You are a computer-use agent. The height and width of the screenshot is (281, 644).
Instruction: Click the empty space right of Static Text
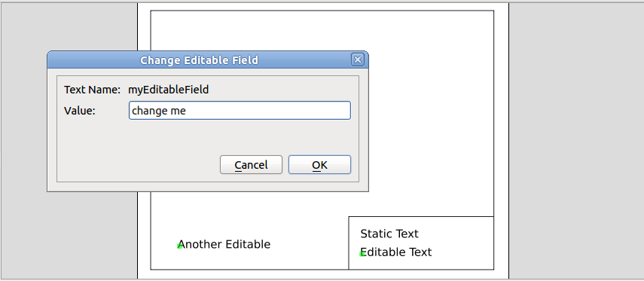point(456,234)
